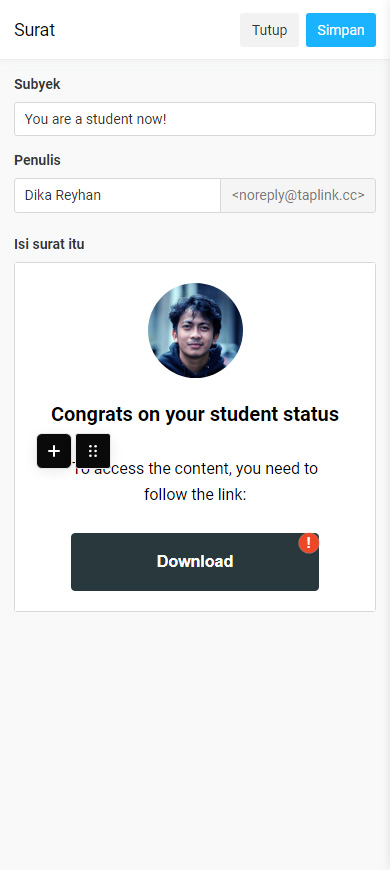Viewport: 390px width, 870px height.
Task: Click the red exclamation warning badge
Action: (308, 543)
